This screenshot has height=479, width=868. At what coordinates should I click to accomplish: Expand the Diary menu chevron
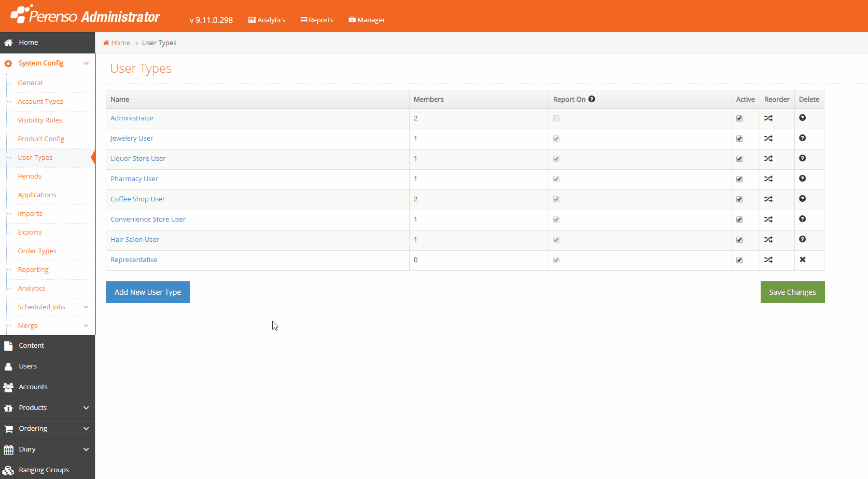[86, 449]
